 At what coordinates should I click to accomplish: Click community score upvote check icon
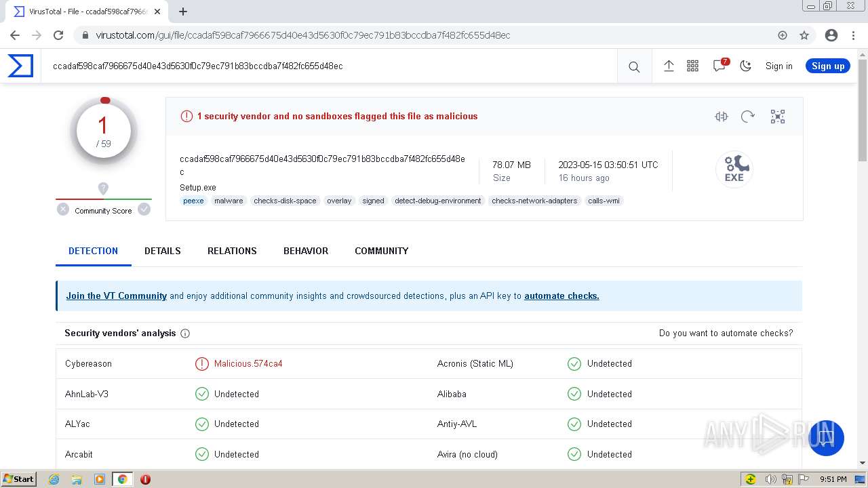coord(144,209)
